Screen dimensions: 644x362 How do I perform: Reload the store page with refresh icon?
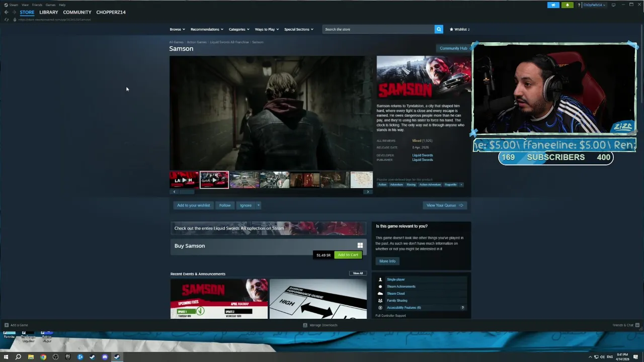[x=7, y=20]
